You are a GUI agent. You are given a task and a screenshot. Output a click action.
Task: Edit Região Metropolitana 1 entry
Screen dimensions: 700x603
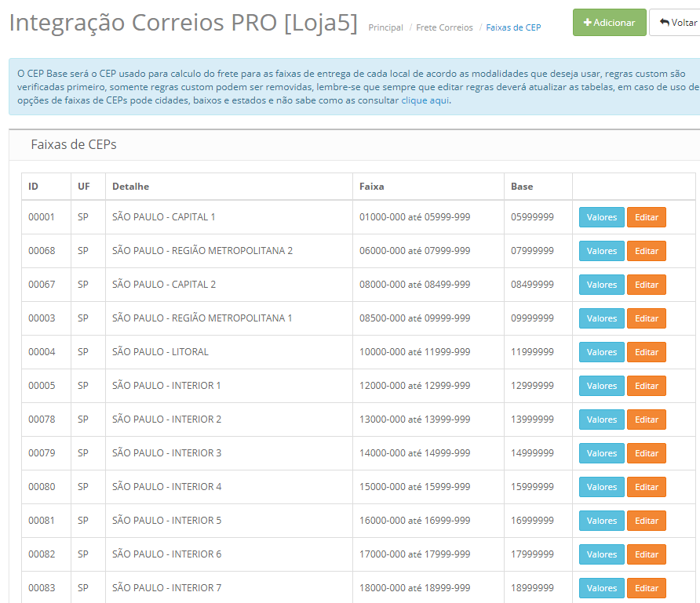click(646, 318)
